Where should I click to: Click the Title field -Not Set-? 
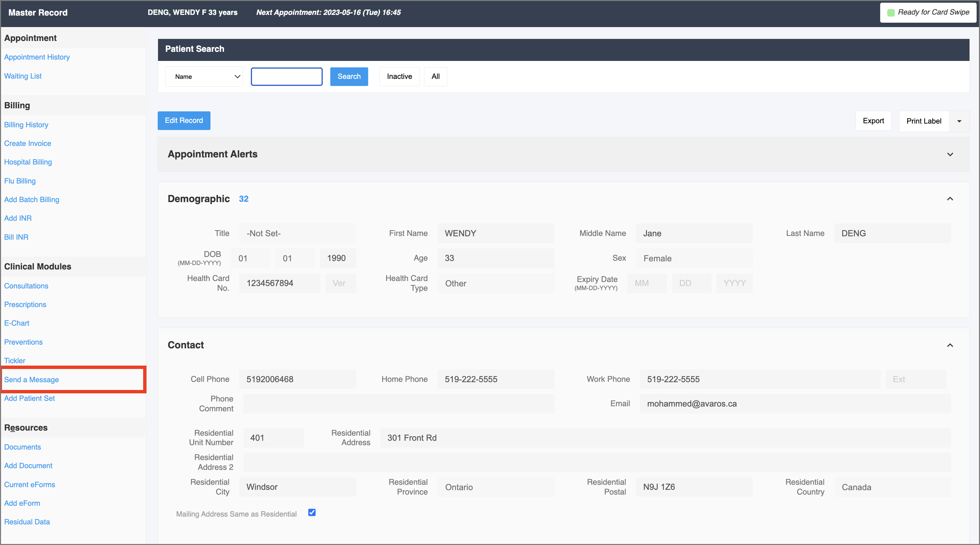(297, 233)
